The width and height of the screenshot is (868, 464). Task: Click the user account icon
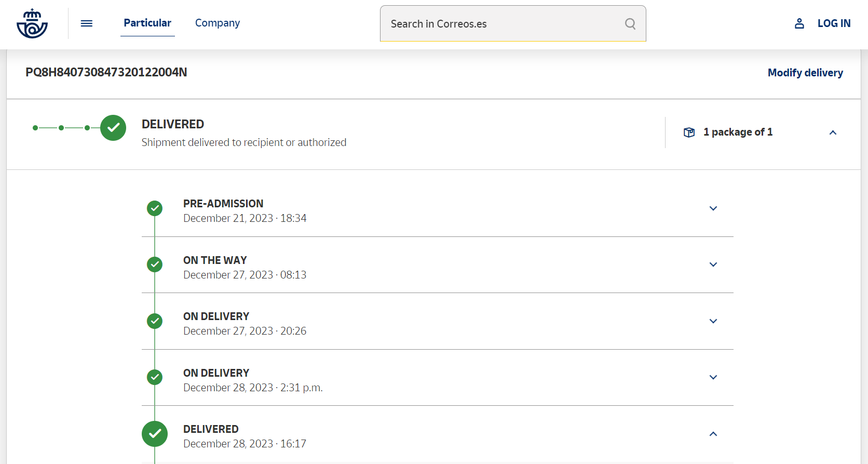coord(799,23)
